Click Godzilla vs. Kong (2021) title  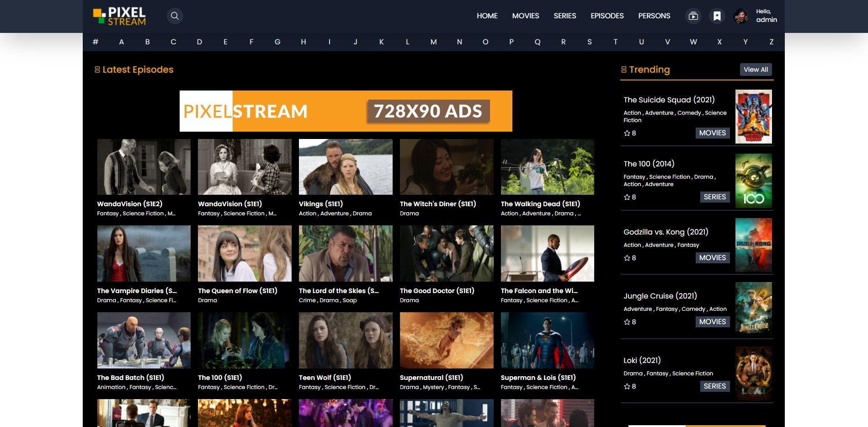click(x=666, y=232)
